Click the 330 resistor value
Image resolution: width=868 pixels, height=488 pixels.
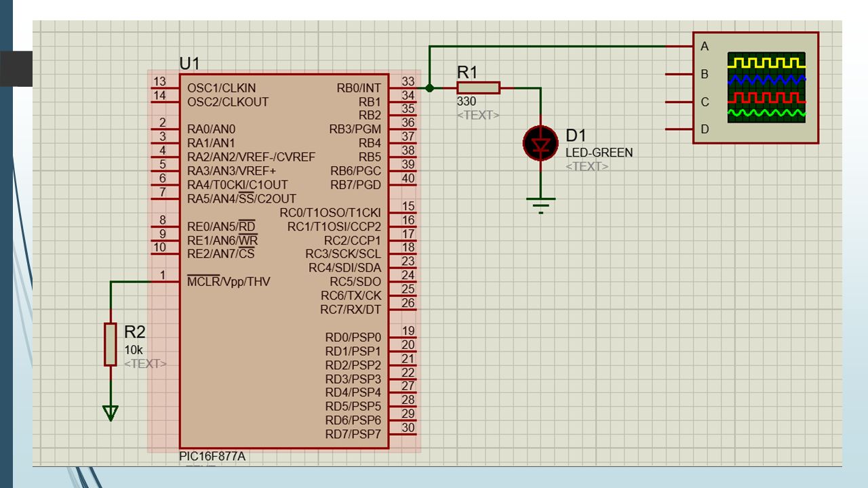[x=467, y=102]
